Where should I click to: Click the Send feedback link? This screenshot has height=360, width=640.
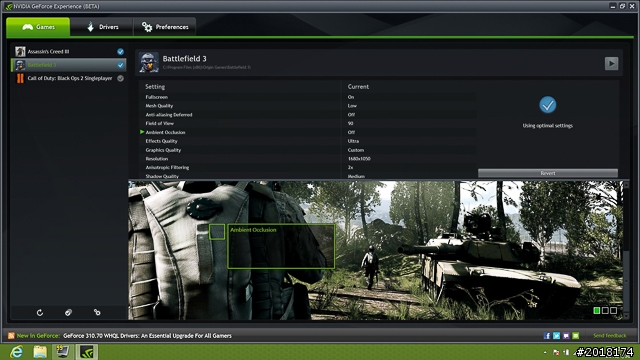click(x=609, y=336)
